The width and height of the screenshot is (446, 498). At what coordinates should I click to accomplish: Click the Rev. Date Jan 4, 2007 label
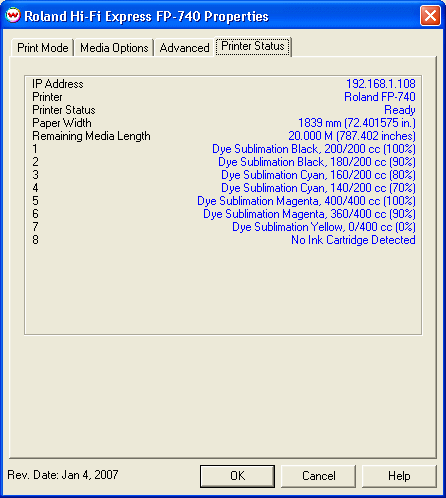[63, 475]
